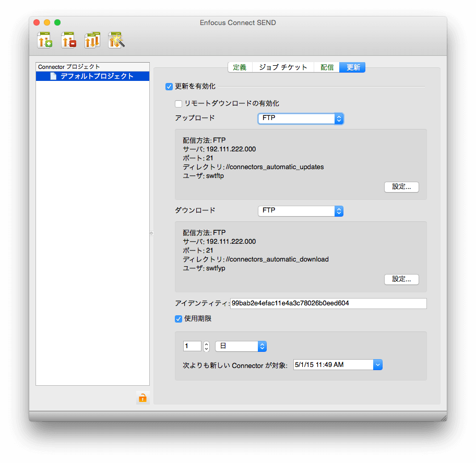The height and width of the screenshot is (463, 476).
Task: Click the 設定... button for download
Action: pos(401,279)
